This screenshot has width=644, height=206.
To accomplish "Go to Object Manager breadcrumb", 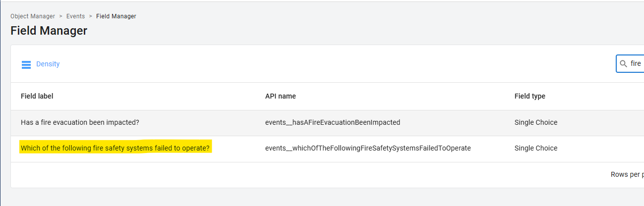I will [x=33, y=16].
